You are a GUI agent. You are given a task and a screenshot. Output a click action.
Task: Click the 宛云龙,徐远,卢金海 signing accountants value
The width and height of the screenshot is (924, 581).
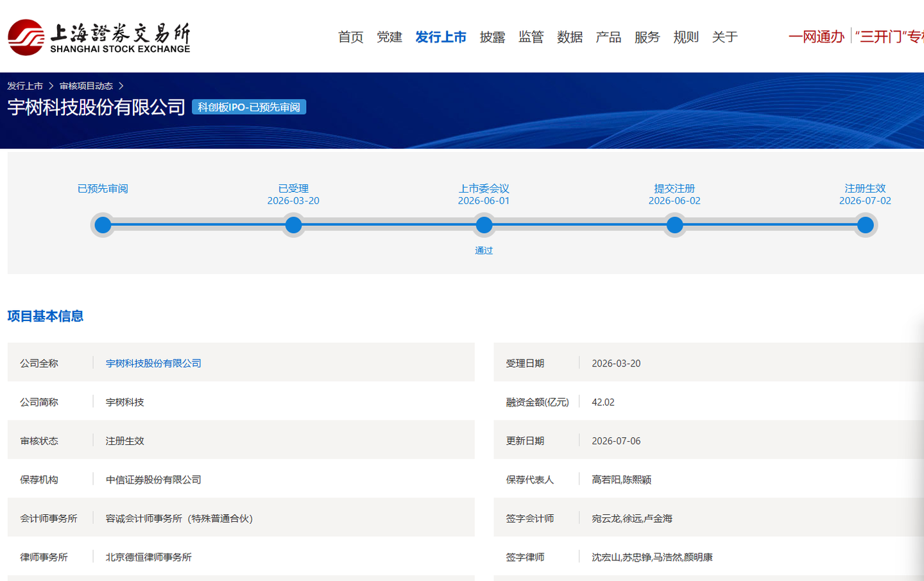[632, 519]
